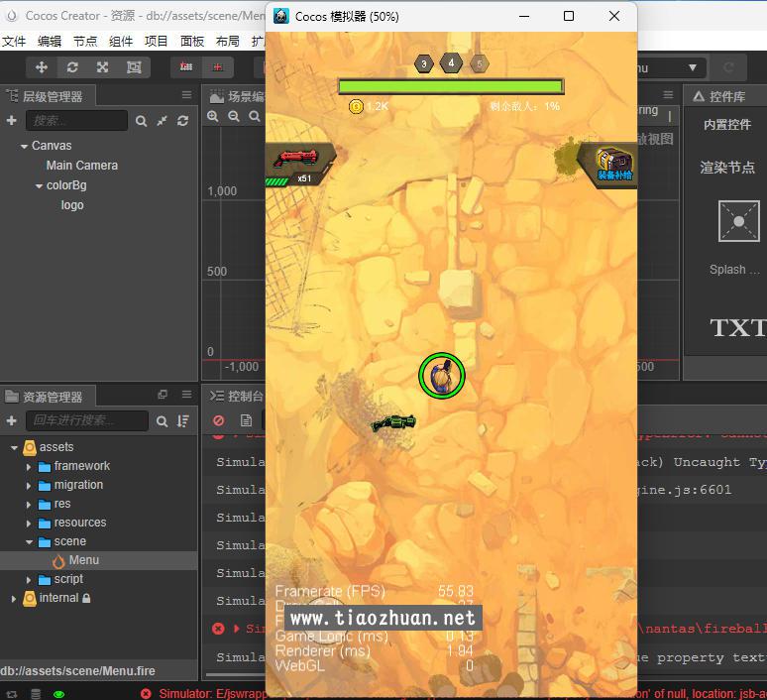Click hierarchy search filter magnifier icon

coord(141,121)
